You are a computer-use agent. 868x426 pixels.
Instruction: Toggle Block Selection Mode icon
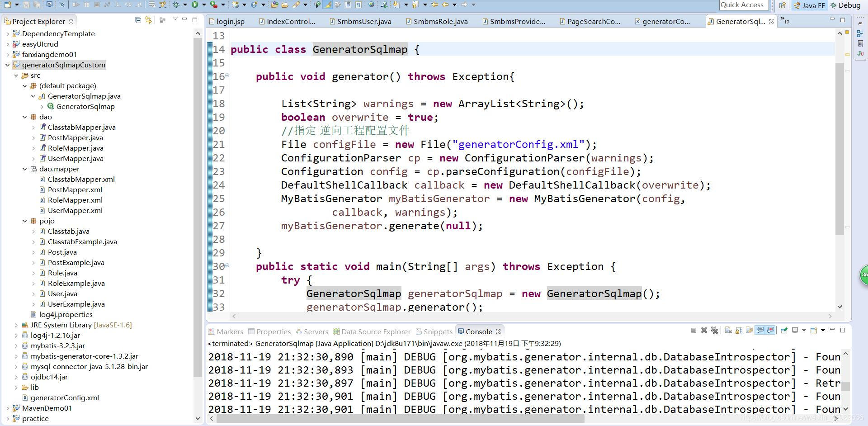click(x=348, y=5)
